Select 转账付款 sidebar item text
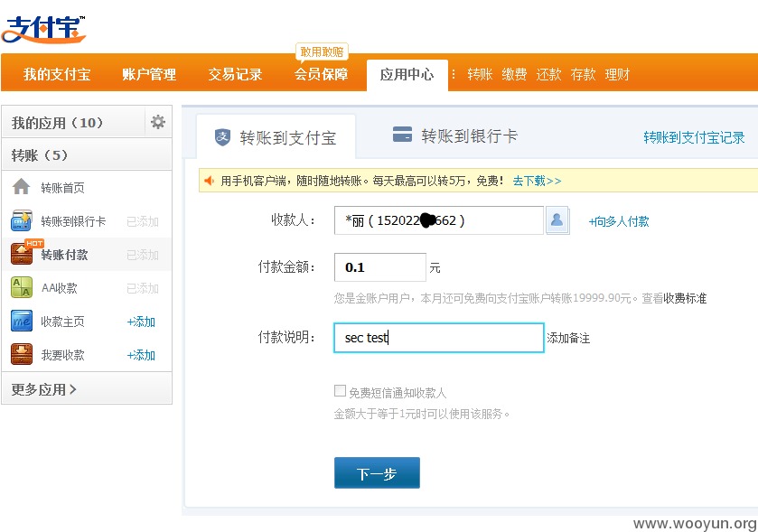This screenshot has height=532, width=758. (64, 255)
